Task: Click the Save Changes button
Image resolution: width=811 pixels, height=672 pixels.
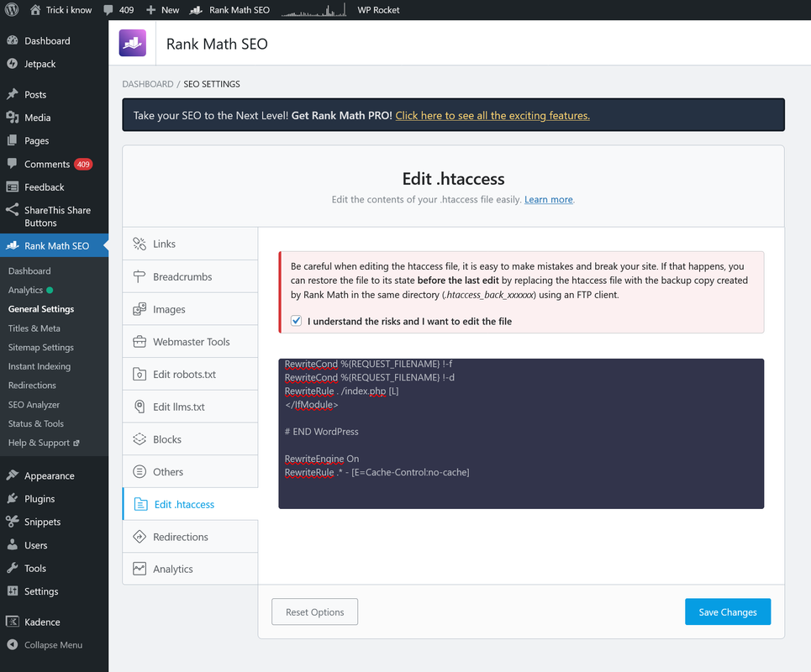Action: point(727,612)
